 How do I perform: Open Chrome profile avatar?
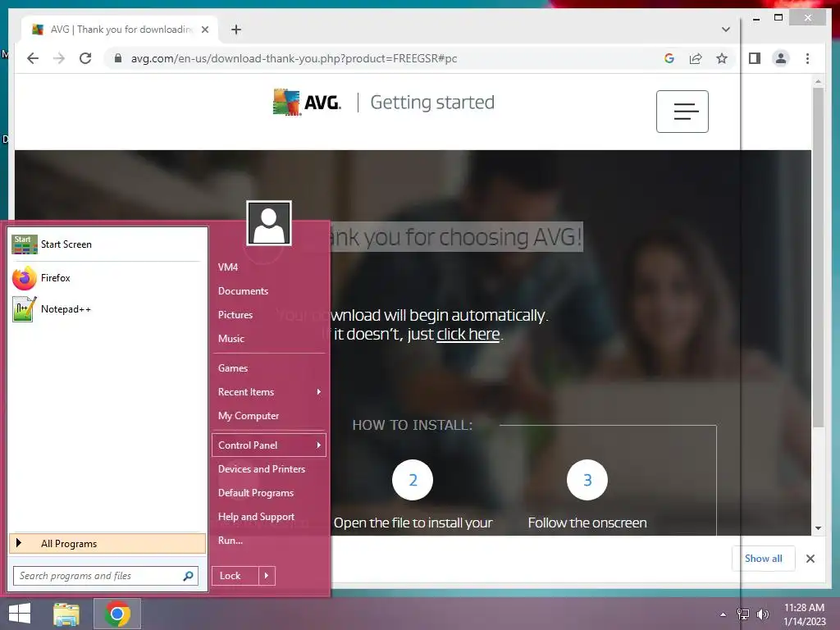click(x=781, y=58)
